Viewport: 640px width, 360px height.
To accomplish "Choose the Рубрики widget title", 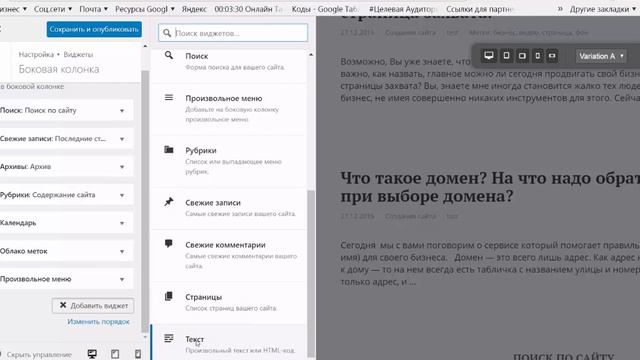I will point(201,151).
